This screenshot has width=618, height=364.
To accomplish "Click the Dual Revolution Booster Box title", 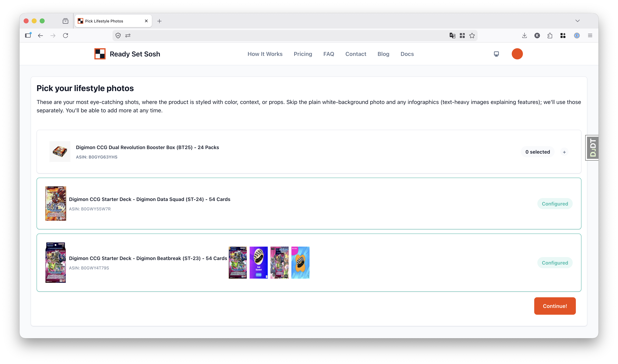I will point(147,147).
